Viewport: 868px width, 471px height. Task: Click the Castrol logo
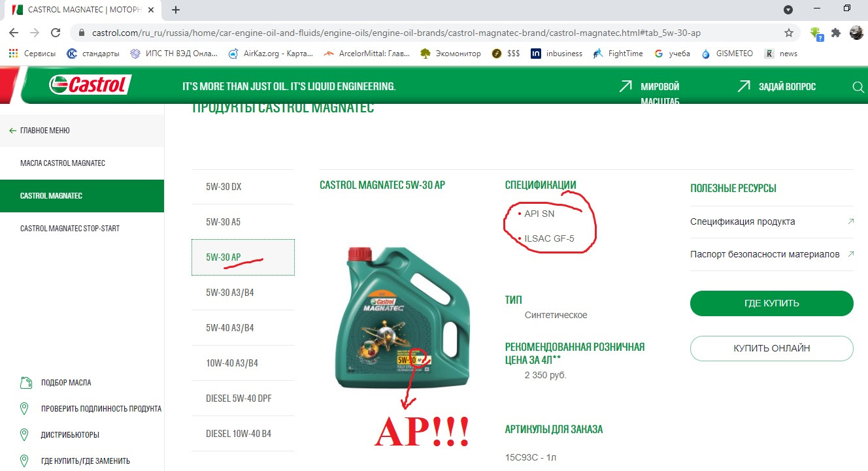point(90,84)
